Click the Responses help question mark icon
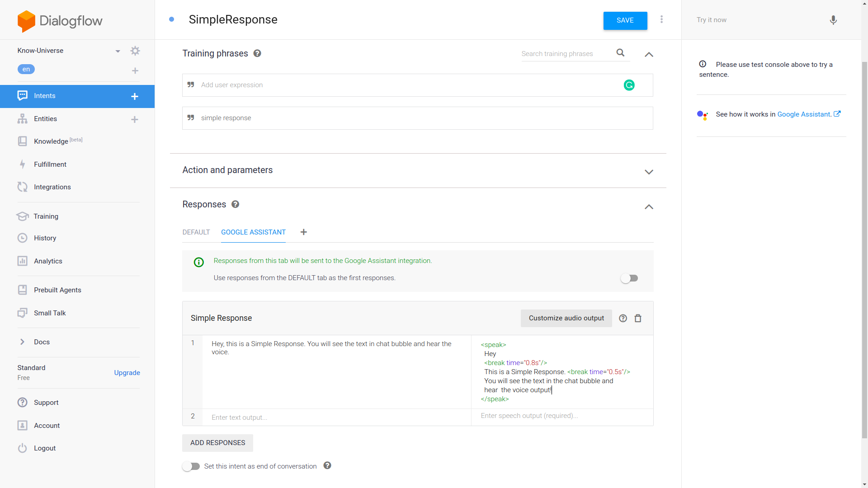 235,204
